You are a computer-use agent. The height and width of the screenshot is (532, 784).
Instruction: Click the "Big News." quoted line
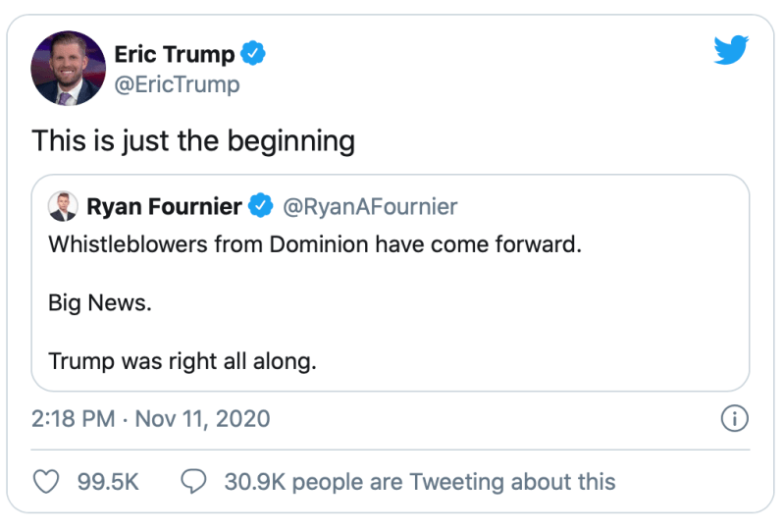click(x=100, y=303)
